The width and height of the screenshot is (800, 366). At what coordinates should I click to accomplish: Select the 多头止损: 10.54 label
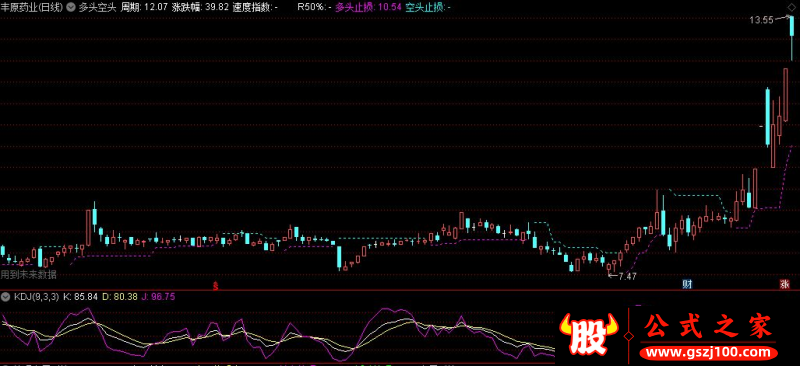click(368, 8)
